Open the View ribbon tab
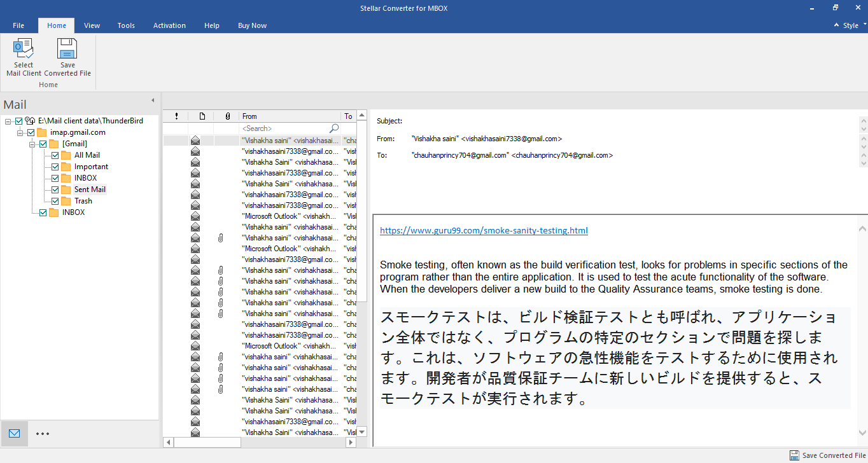 click(92, 25)
